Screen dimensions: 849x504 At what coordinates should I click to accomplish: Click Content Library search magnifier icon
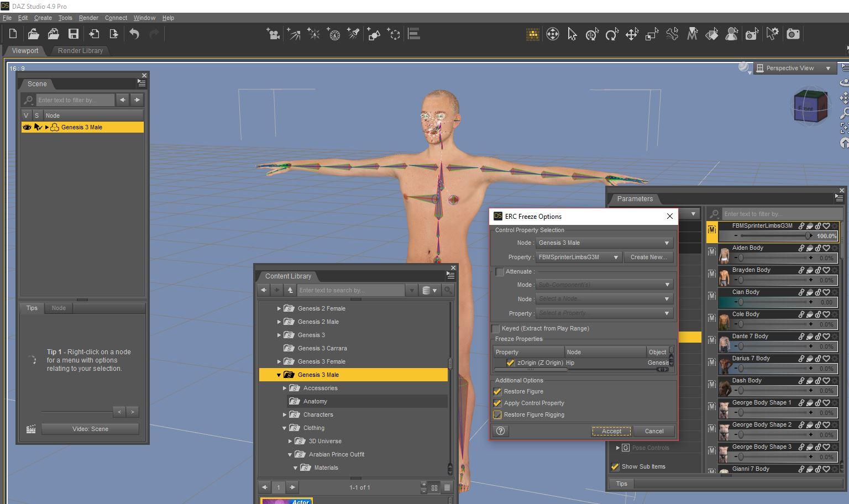(x=448, y=290)
